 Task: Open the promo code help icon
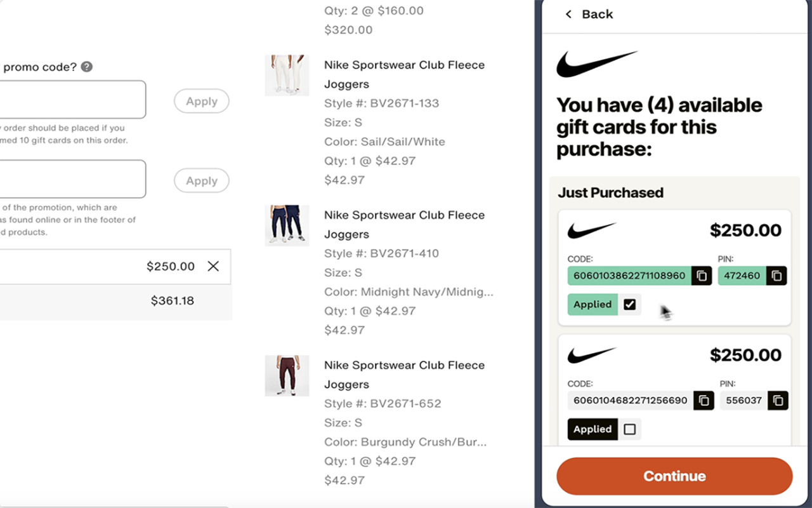point(87,67)
